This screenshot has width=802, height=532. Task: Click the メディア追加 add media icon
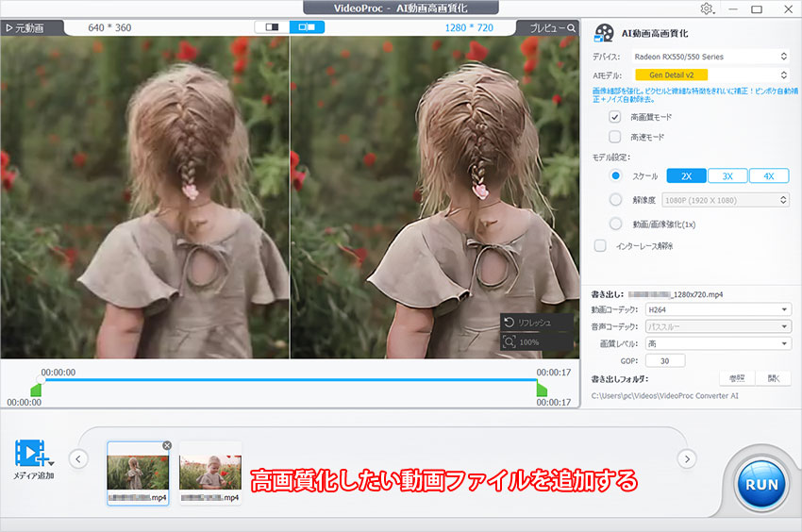pyautogui.click(x=31, y=453)
